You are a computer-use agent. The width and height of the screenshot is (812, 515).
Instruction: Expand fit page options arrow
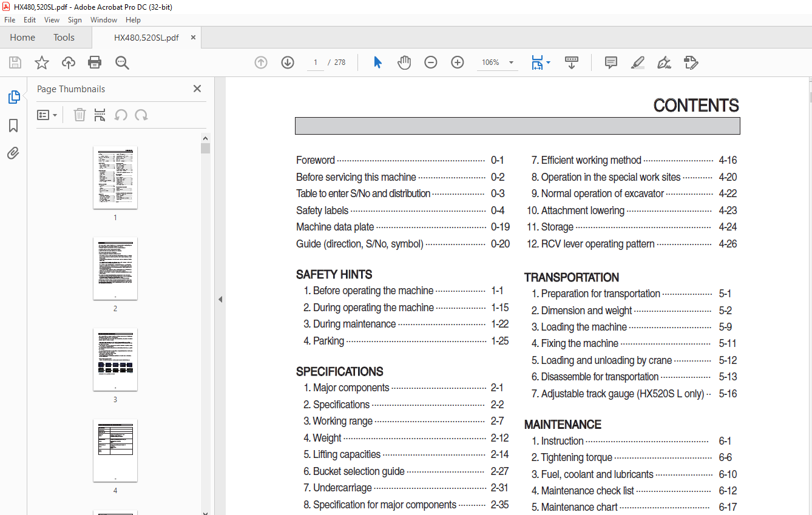(549, 62)
